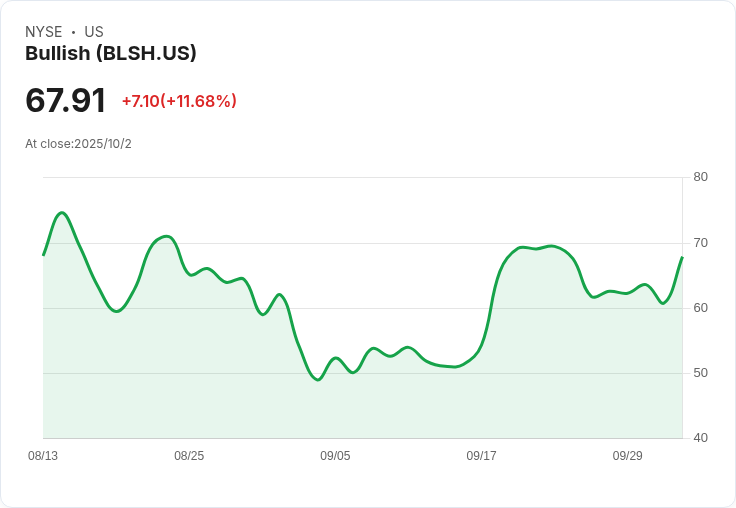Screen dimensions: 736x508
Task: Select the 09/17 date on the x-axis
Action: click(x=481, y=456)
